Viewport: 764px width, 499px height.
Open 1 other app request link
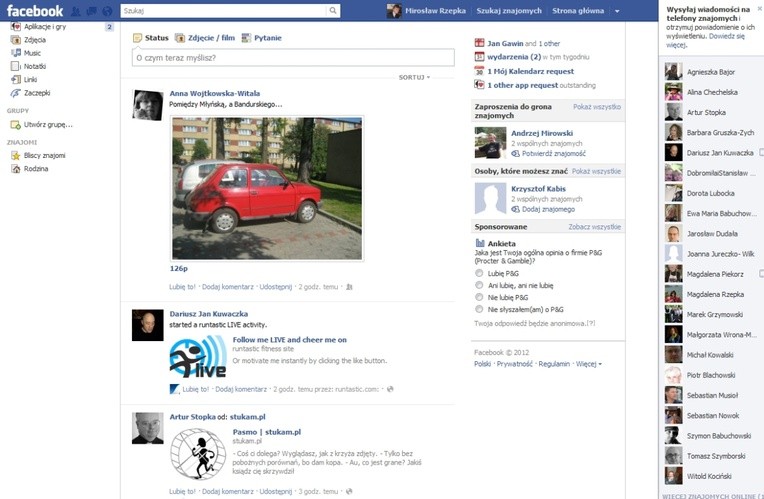pyautogui.click(x=522, y=85)
